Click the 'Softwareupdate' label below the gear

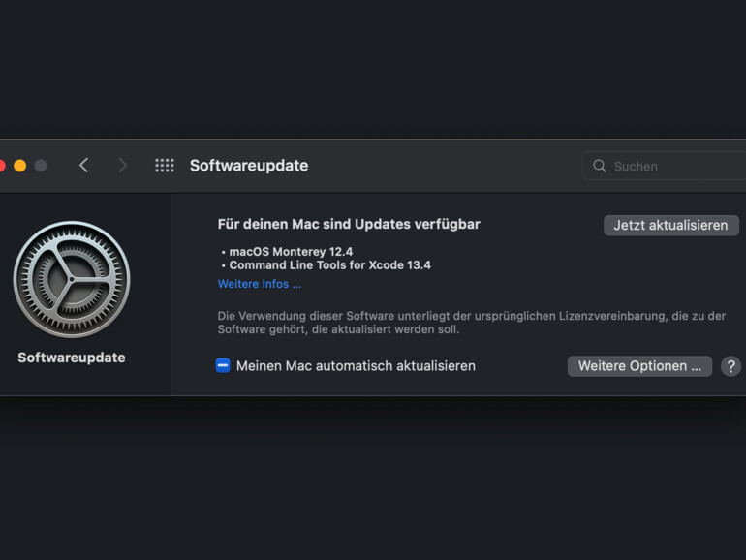click(x=72, y=358)
